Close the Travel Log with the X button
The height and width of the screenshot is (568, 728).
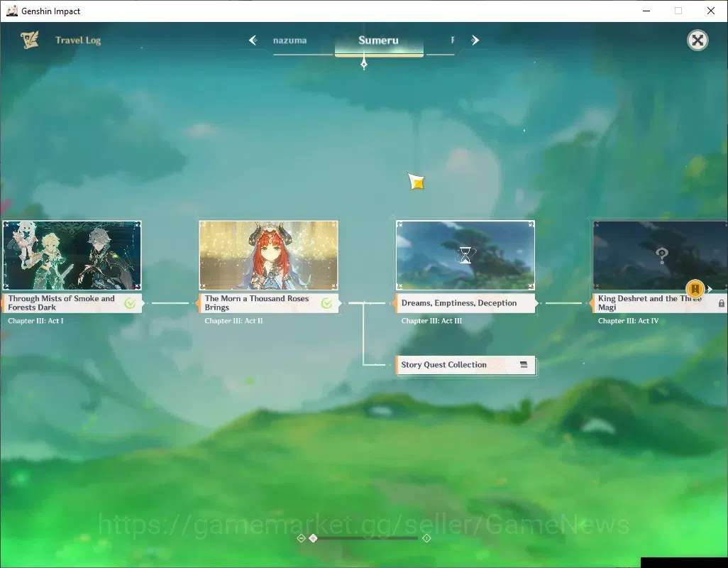697,40
